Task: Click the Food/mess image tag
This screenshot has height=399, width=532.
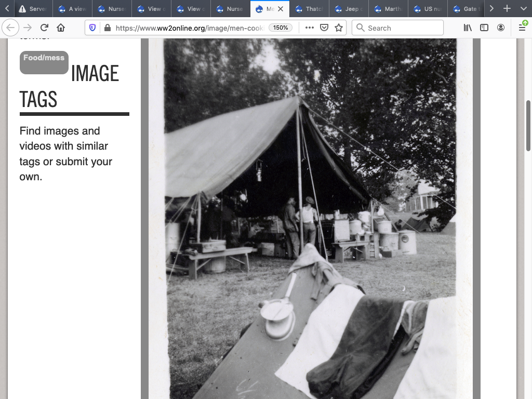Action: click(x=44, y=58)
